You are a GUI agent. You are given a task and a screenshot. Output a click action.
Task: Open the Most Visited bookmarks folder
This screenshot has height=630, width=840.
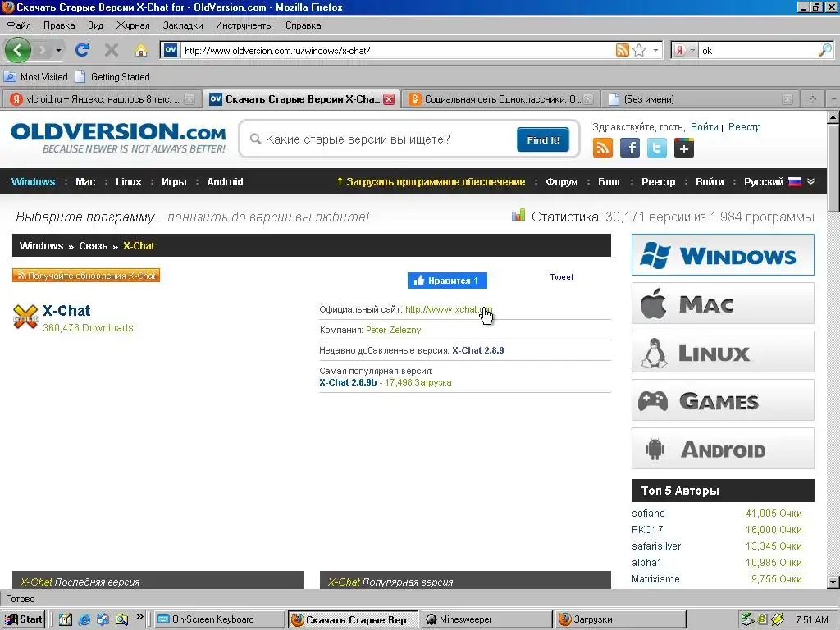coord(36,77)
